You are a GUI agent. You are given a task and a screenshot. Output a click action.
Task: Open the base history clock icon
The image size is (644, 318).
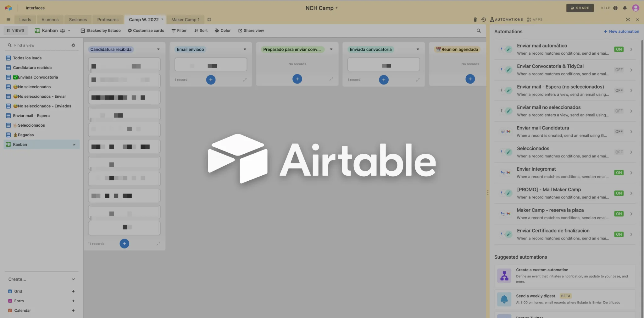[484, 19]
